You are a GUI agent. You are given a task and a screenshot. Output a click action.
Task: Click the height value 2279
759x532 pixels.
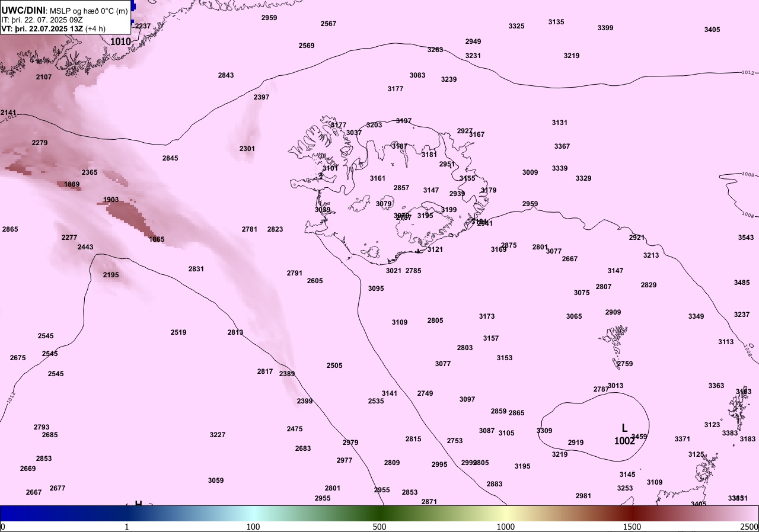[x=40, y=143]
